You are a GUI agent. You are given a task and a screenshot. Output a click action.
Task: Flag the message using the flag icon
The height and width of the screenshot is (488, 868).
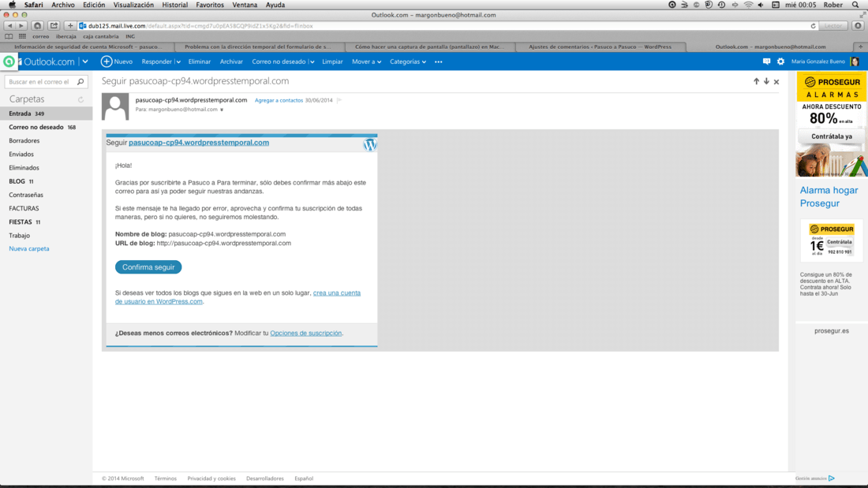tap(339, 100)
